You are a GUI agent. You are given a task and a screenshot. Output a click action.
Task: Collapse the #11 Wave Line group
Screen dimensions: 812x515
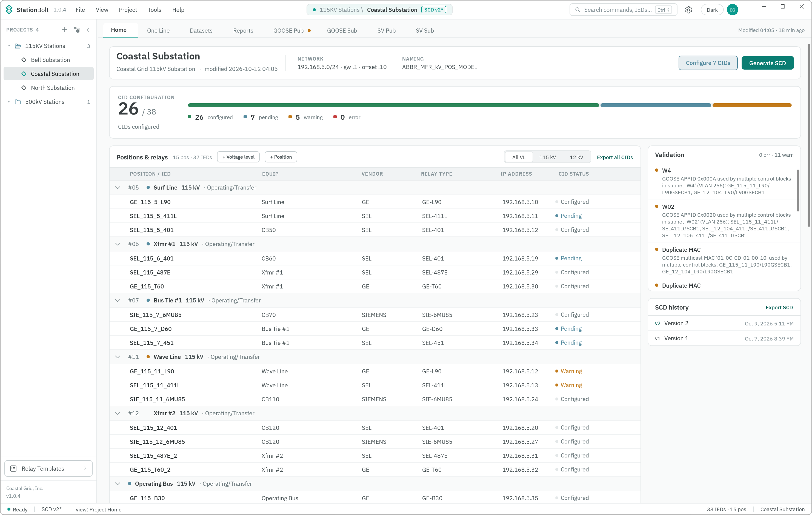point(118,357)
